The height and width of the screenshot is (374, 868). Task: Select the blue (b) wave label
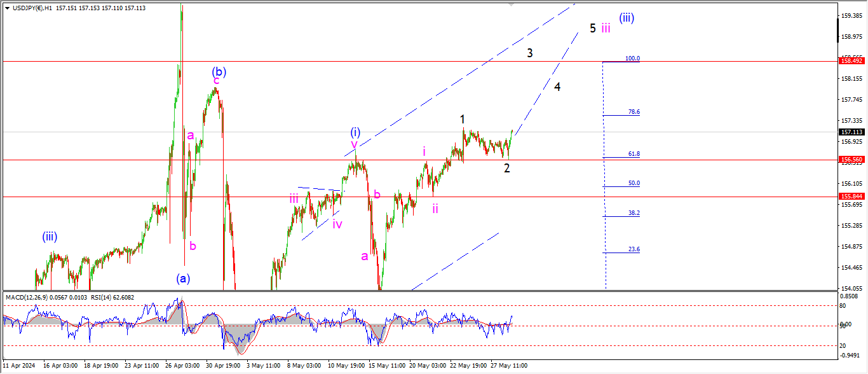219,71
